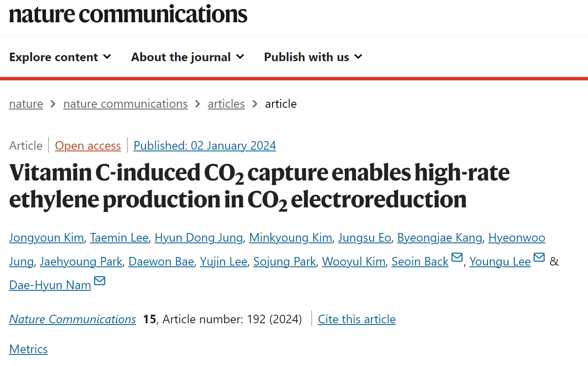588x366 pixels.
Task: Click the mail icon after Dae-Hyun Nam
Action: (x=100, y=281)
